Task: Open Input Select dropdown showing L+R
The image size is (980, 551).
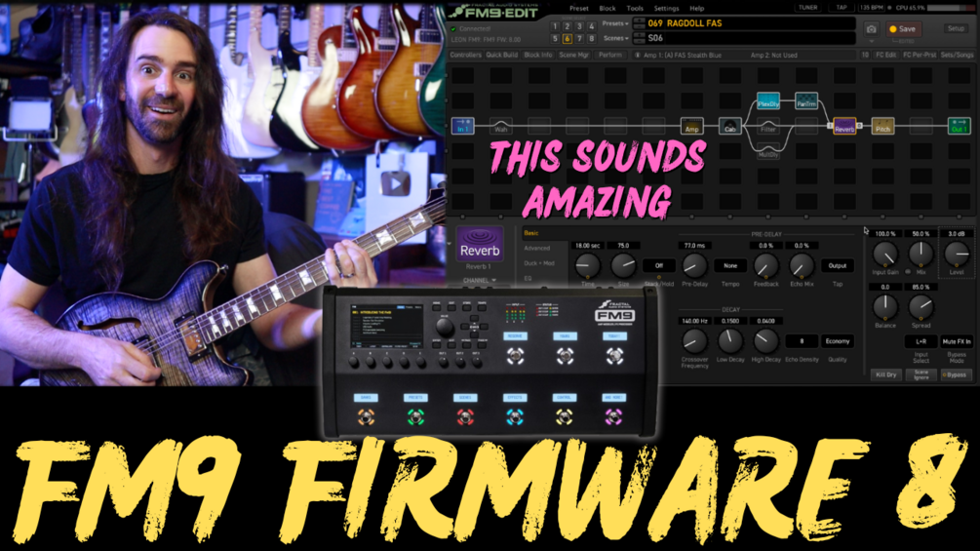Action: click(x=921, y=341)
